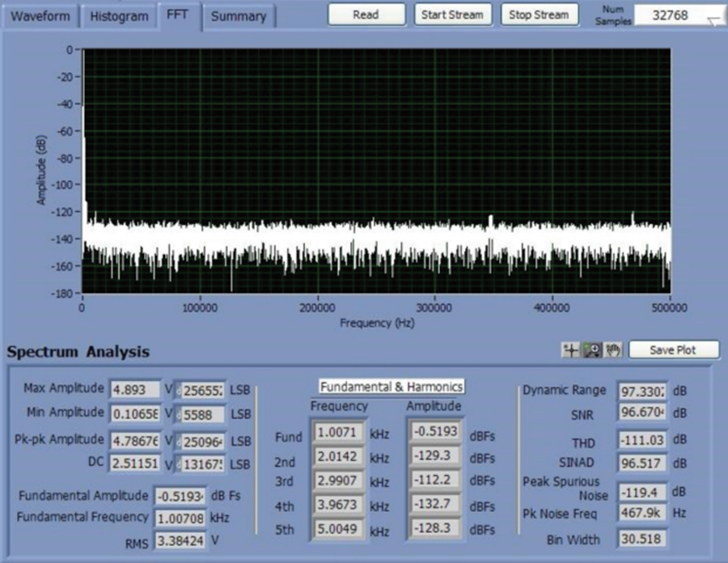Click the Max Amplitude voltage field
Screen dimensions: 728x563
(135, 389)
